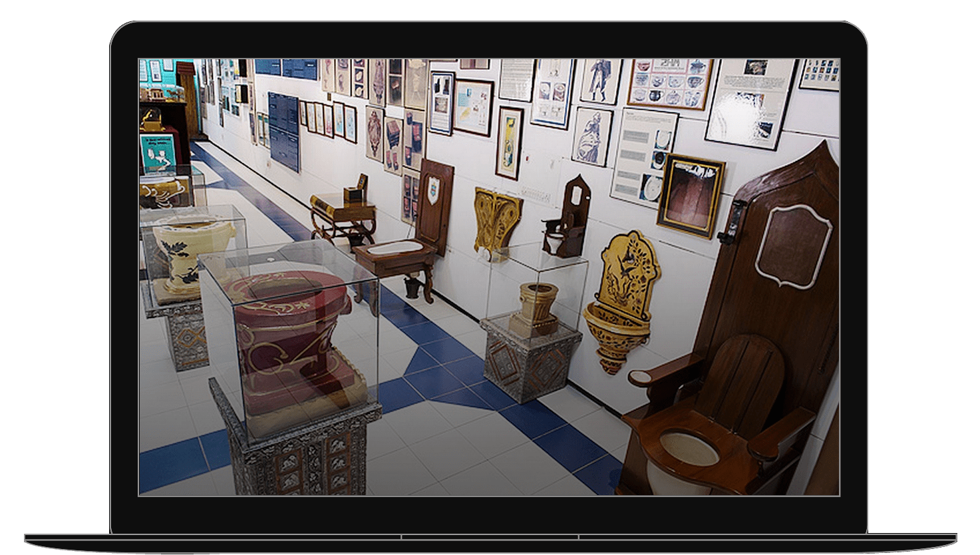Screen dimensions: 980x555
Task: Select the dark blue panel on wall
Action: 283,130
